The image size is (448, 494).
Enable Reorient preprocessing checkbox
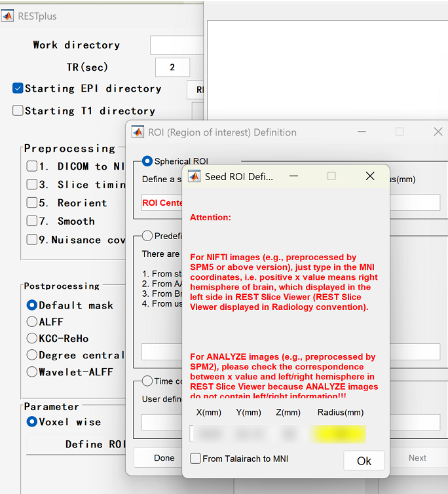click(31, 203)
